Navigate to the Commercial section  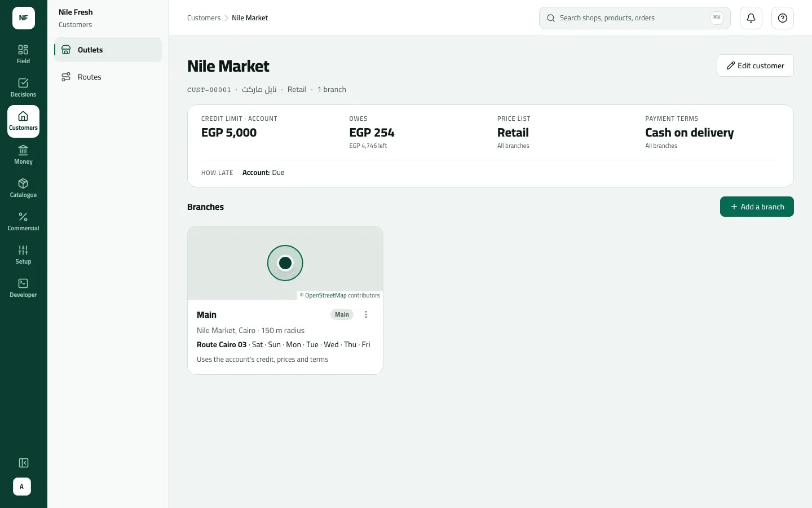pos(23,222)
